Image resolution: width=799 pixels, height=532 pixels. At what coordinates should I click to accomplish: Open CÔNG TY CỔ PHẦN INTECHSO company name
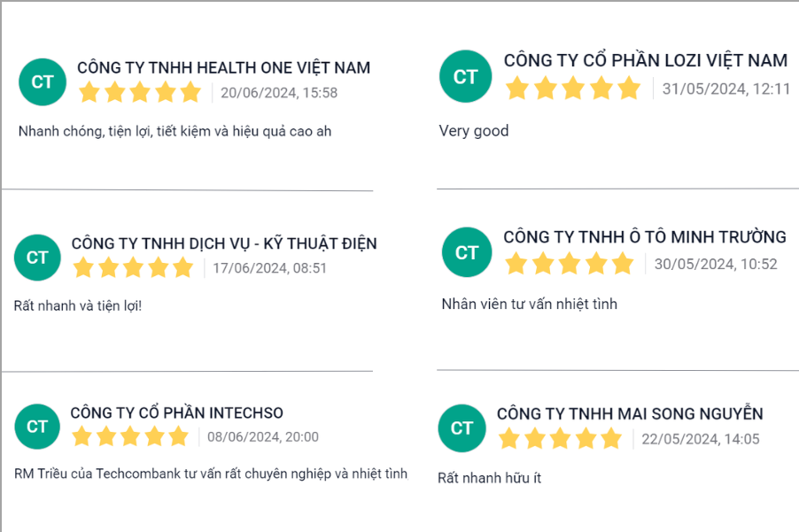(176, 413)
